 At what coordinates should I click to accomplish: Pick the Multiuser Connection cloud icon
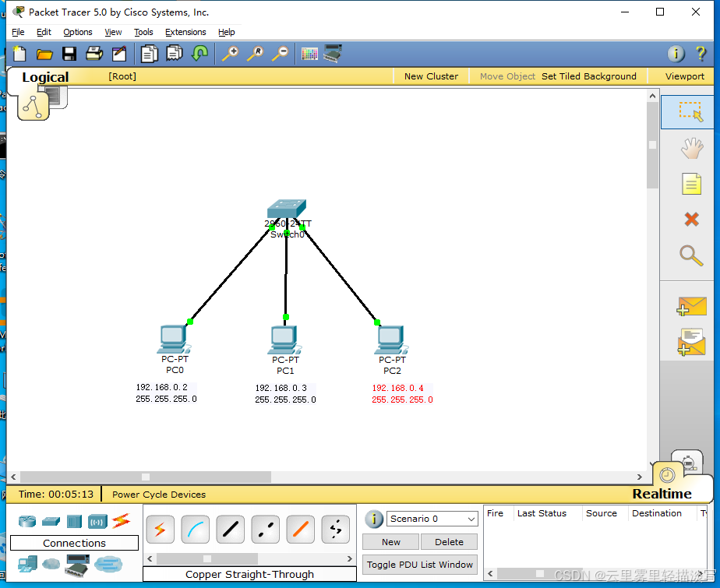pyautogui.click(x=108, y=564)
